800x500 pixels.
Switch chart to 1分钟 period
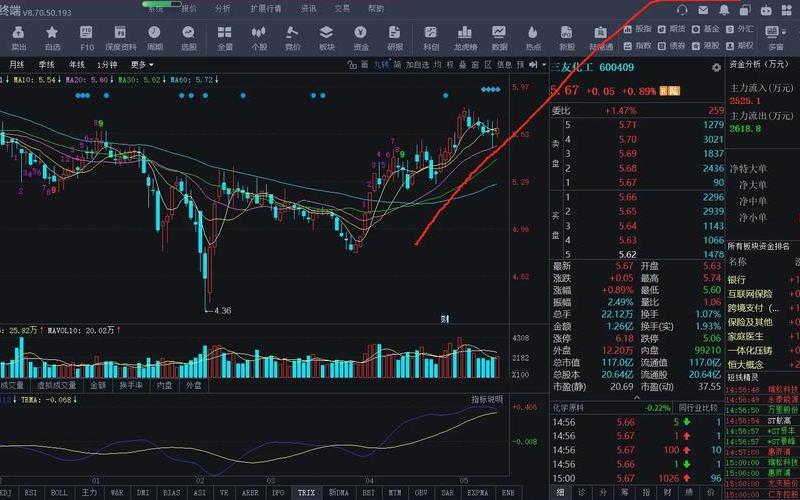(x=107, y=65)
